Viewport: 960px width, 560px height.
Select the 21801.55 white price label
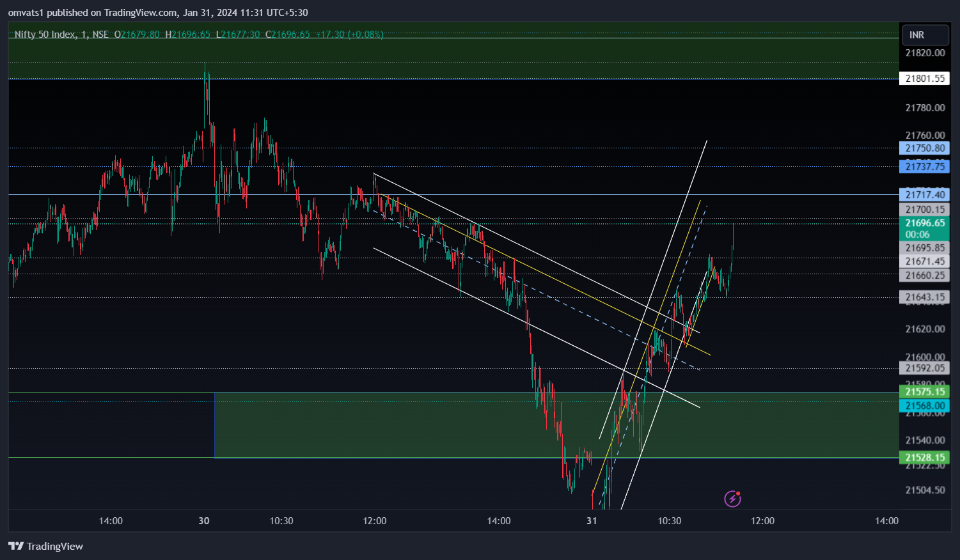click(924, 79)
